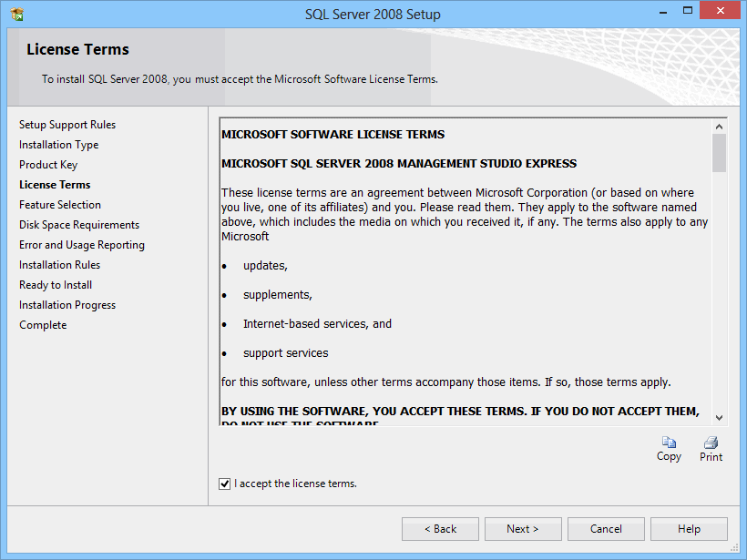Click the 'support services' bullet item
747x560 pixels.
286,353
